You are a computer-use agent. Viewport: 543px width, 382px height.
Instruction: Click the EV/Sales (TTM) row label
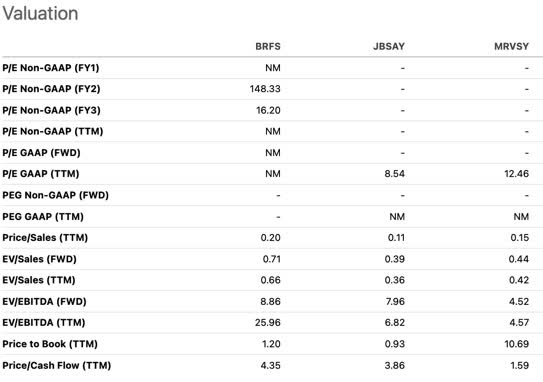tap(39, 280)
